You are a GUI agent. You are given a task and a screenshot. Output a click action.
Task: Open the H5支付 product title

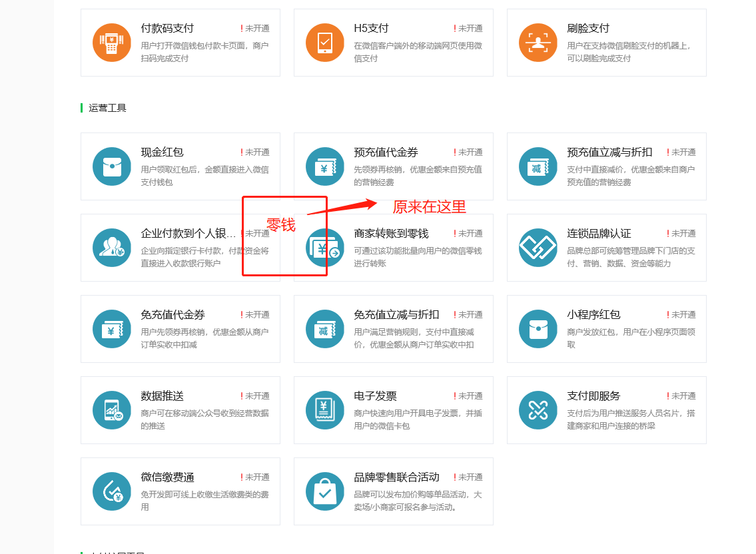[371, 29]
